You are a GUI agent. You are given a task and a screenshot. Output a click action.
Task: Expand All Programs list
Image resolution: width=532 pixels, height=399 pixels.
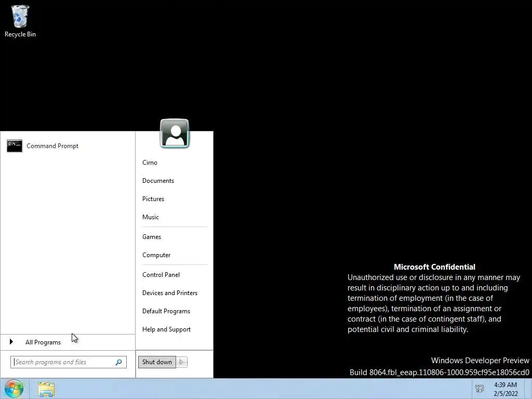(68, 342)
